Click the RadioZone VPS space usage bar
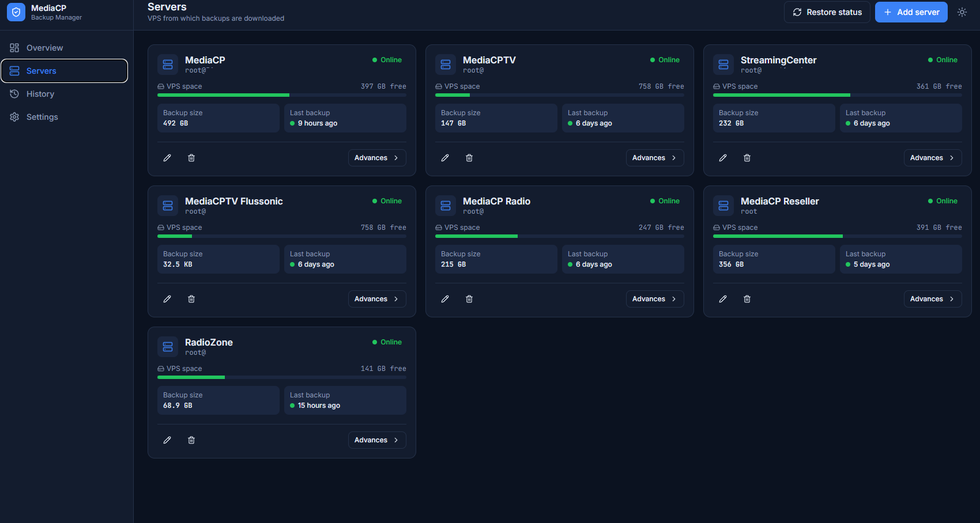Screen dimensions: 980x523 pyautogui.click(x=282, y=377)
